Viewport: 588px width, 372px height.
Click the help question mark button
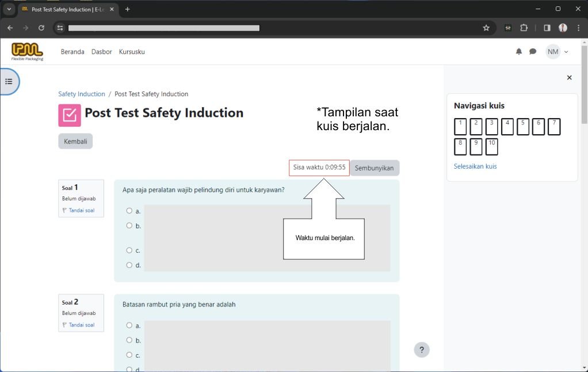click(421, 350)
